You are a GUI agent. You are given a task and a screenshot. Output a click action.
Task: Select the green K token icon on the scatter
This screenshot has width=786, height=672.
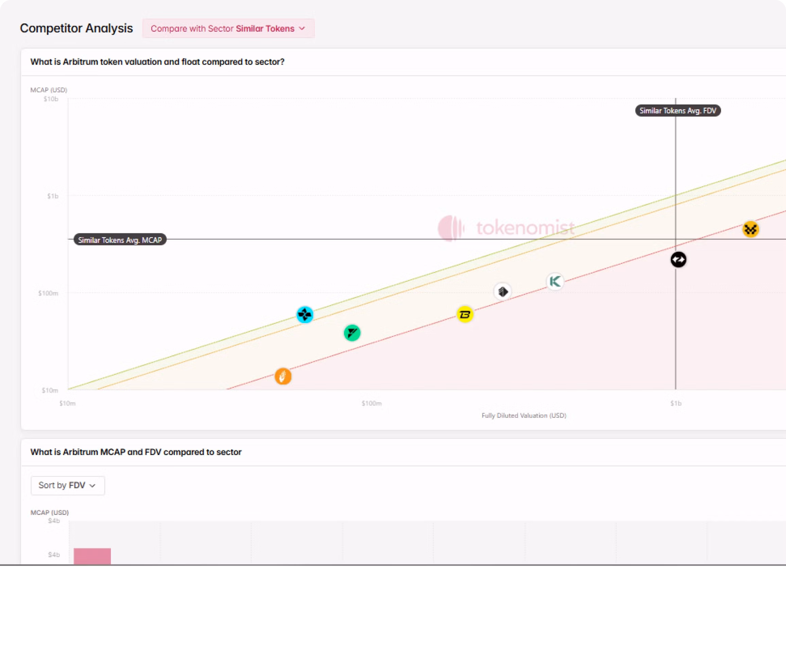click(x=555, y=282)
